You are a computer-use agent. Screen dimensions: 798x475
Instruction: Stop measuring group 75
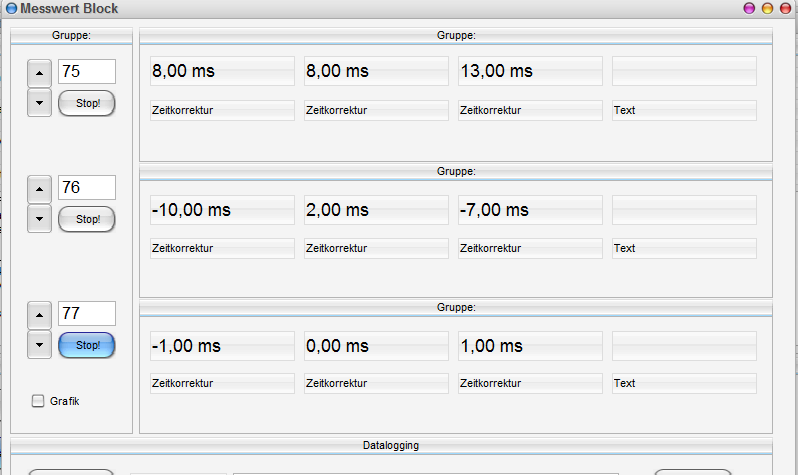click(87, 102)
